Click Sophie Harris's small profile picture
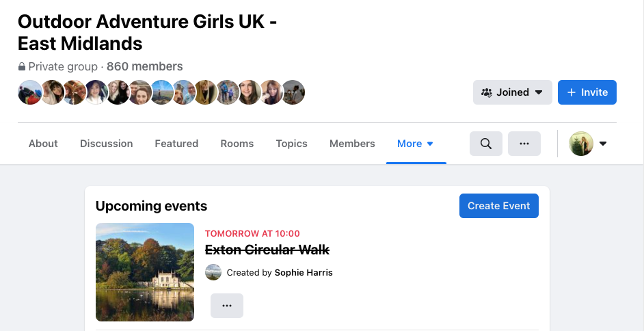The height and width of the screenshot is (331, 644). (213, 272)
